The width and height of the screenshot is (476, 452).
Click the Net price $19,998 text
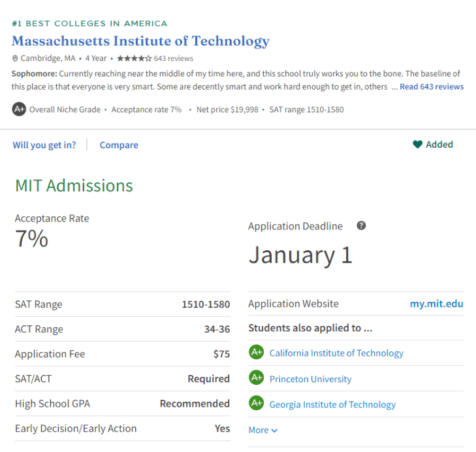point(227,110)
